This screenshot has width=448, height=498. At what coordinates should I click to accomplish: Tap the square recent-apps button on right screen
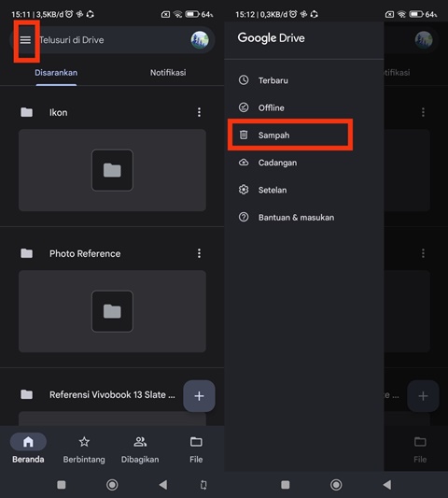[x=286, y=485]
